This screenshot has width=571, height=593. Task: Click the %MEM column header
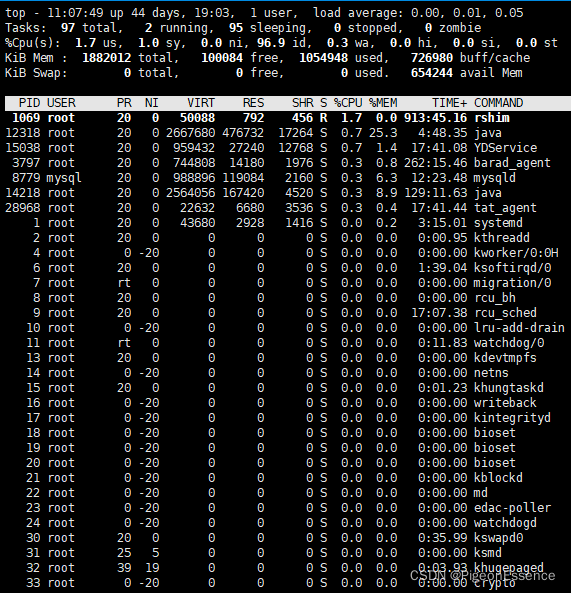tap(383, 103)
